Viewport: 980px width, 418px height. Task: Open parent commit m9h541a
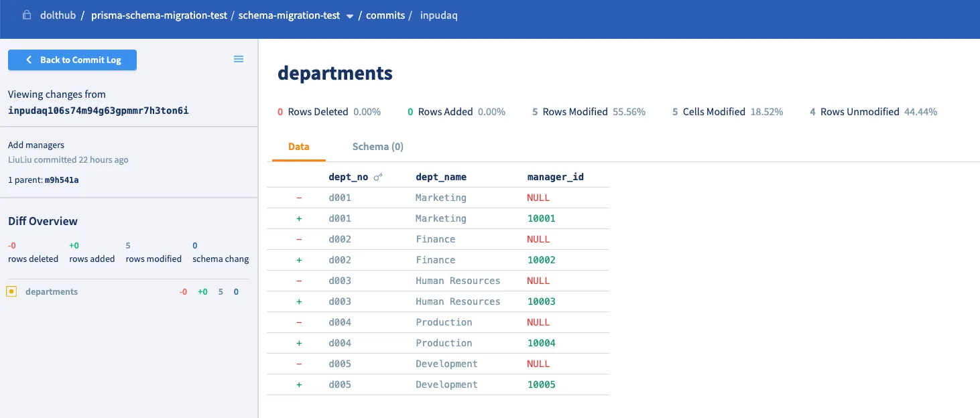(62, 180)
